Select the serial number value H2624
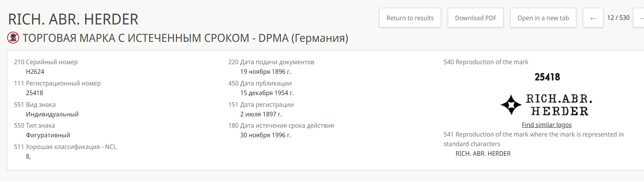 pos(35,72)
